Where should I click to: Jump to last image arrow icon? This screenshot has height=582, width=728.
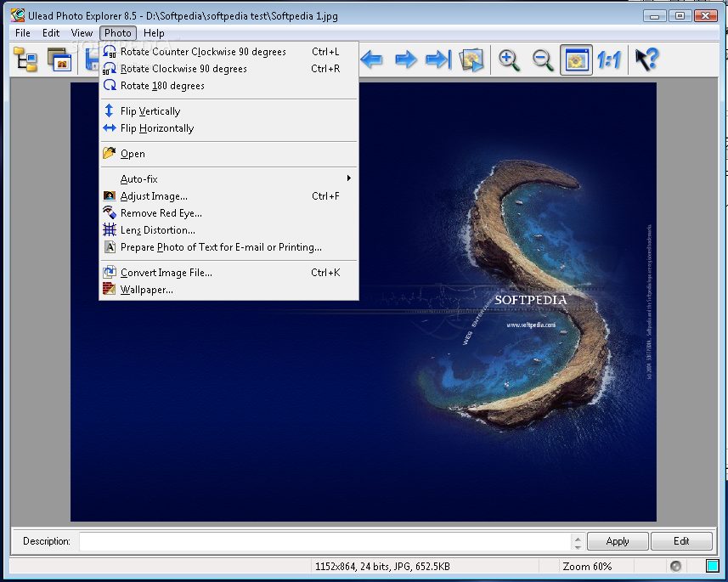click(x=438, y=59)
